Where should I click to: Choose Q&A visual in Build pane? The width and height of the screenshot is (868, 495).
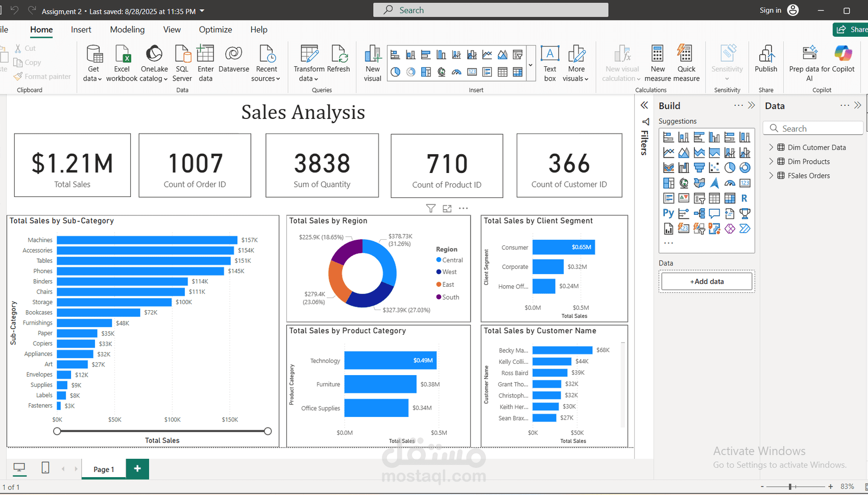tap(714, 213)
